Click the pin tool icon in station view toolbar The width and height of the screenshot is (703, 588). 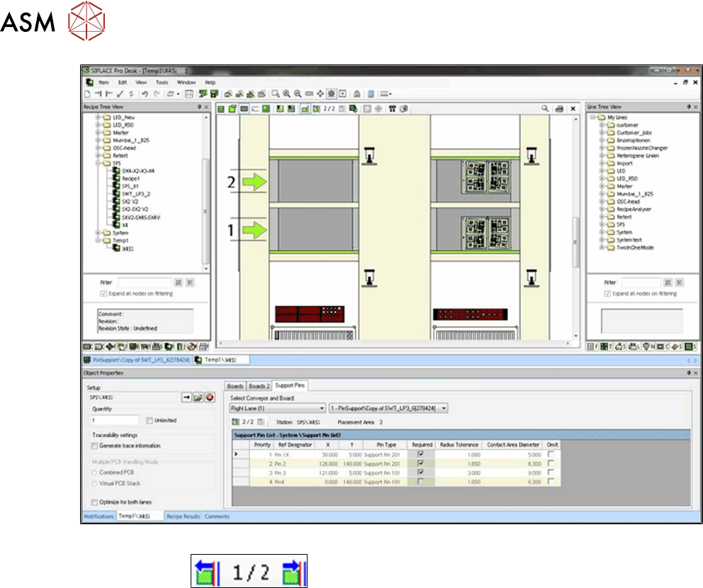tap(393, 108)
